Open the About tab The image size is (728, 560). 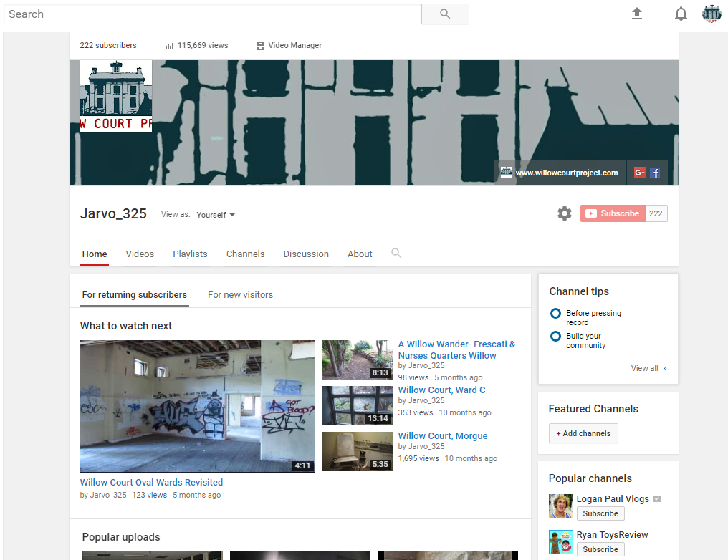pyautogui.click(x=360, y=254)
